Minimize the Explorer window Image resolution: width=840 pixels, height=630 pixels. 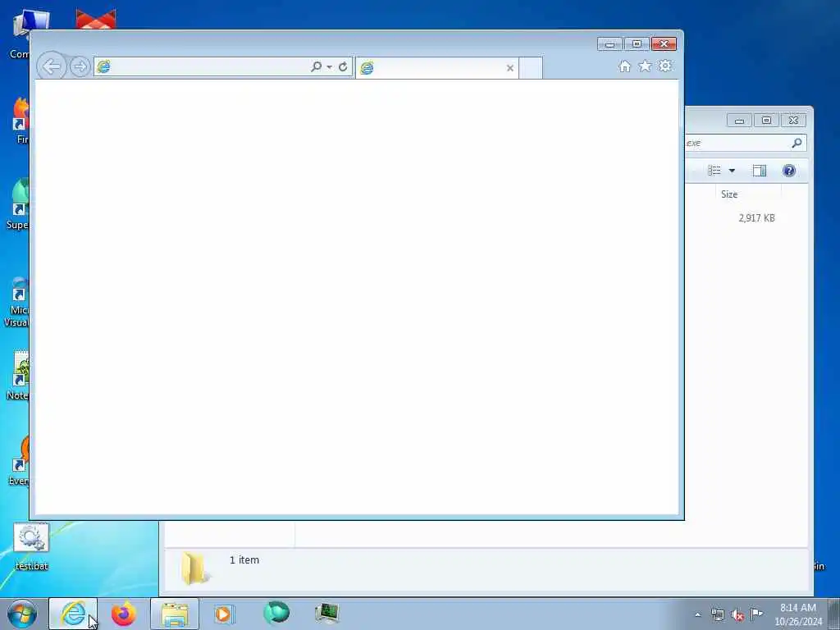739,121
